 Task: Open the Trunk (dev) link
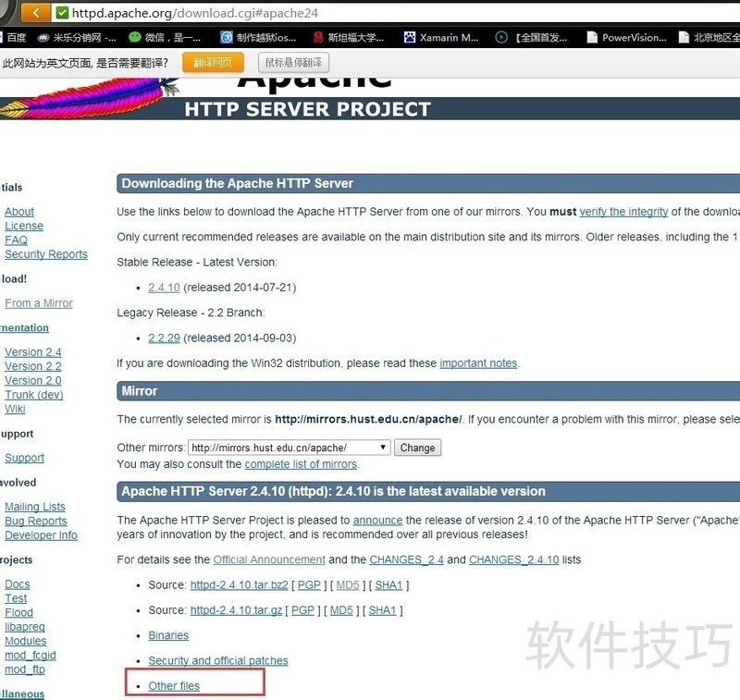(x=34, y=394)
